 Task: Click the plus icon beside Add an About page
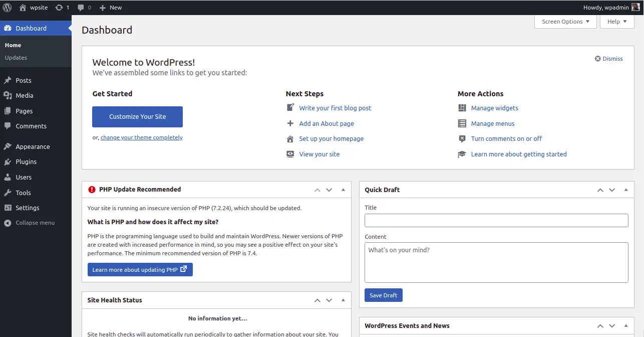[x=290, y=123]
